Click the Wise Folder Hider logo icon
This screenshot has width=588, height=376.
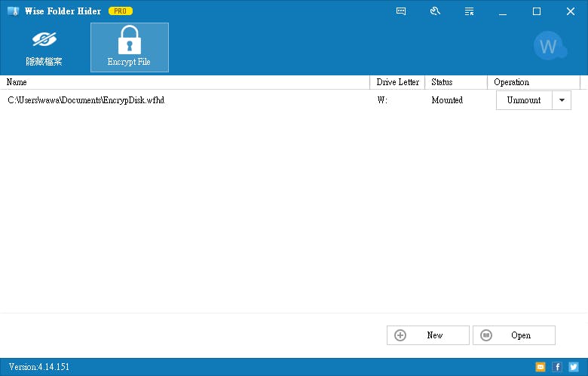click(x=13, y=11)
